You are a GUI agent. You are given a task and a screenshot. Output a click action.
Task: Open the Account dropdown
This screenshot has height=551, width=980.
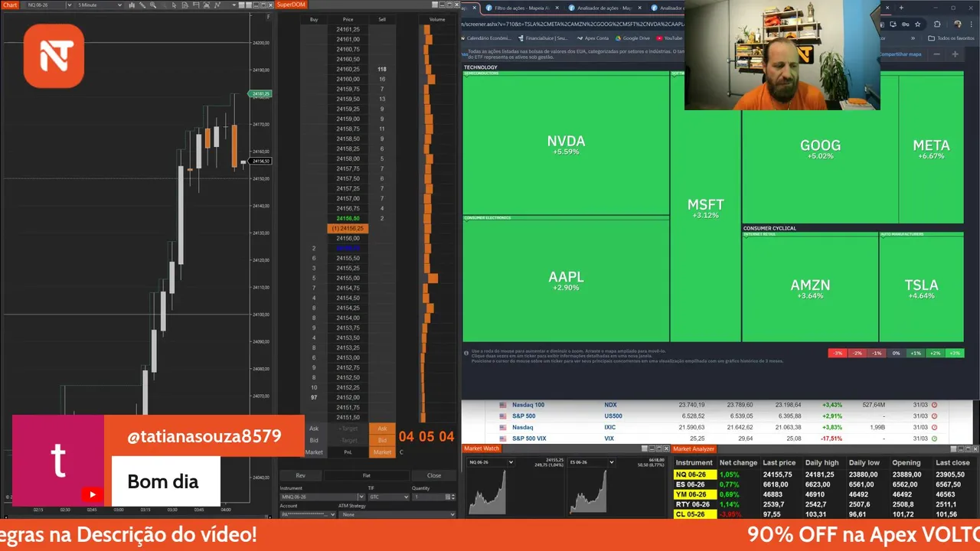pos(308,515)
